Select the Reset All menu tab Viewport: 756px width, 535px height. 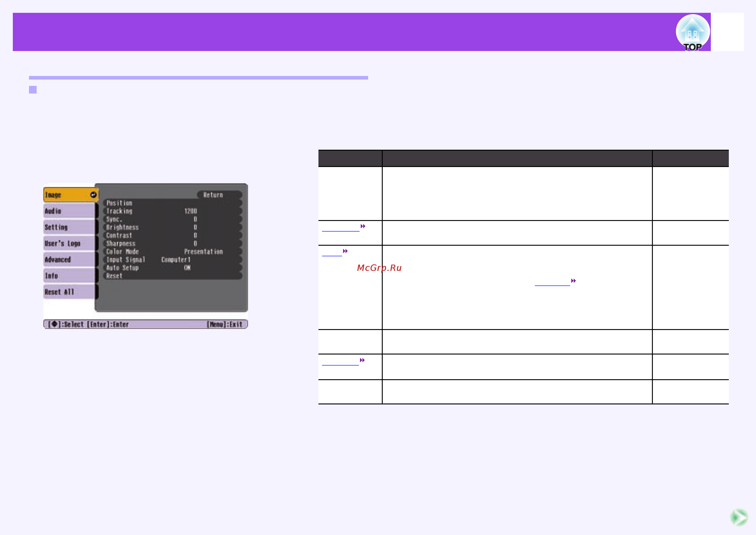[x=69, y=292]
